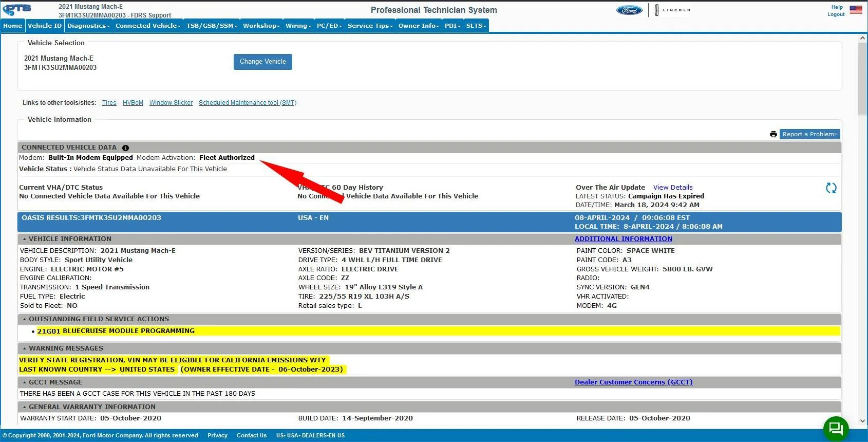Open the Privacy footer link
Viewport: 868px width, 442px height.
click(x=217, y=435)
